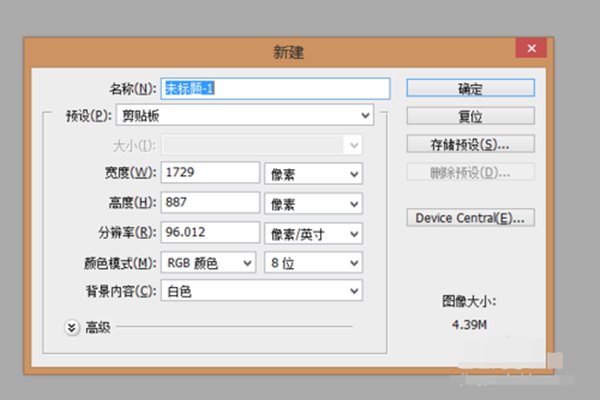Click the 分辨率(R) label
Viewport: 600px width, 400px height.
tap(127, 232)
